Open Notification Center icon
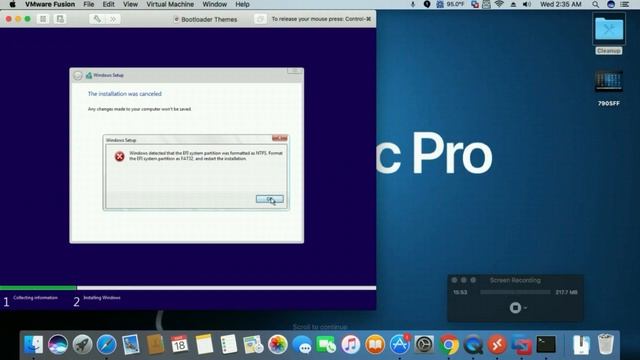The image size is (640, 360). pos(624,4)
